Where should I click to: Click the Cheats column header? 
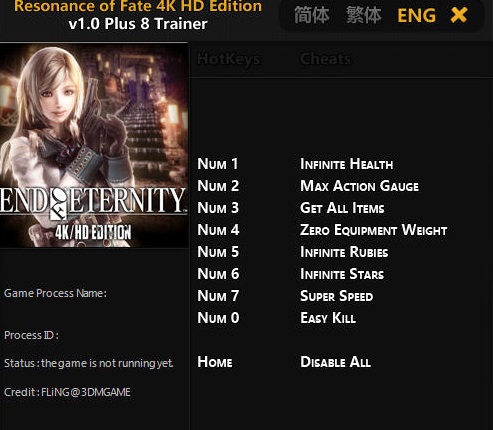325,59
